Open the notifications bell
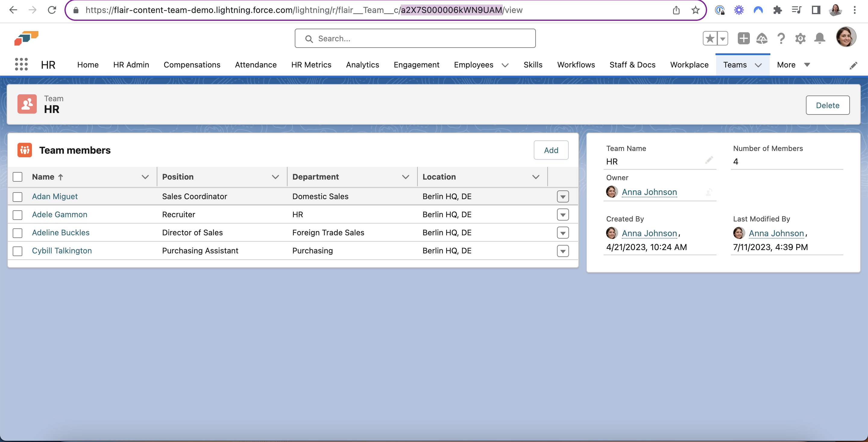Viewport: 868px width, 442px height. coord(819,38)
